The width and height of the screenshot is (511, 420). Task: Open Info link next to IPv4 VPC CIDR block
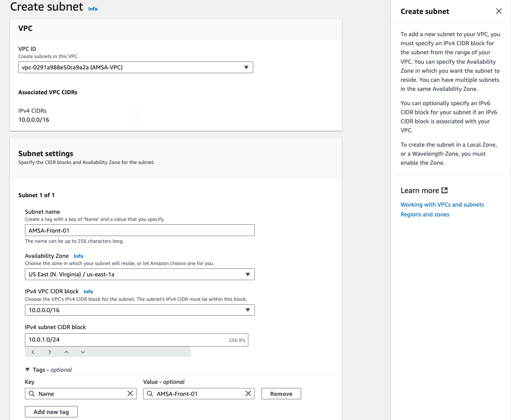pyautogui.click(x=88, y=292)
